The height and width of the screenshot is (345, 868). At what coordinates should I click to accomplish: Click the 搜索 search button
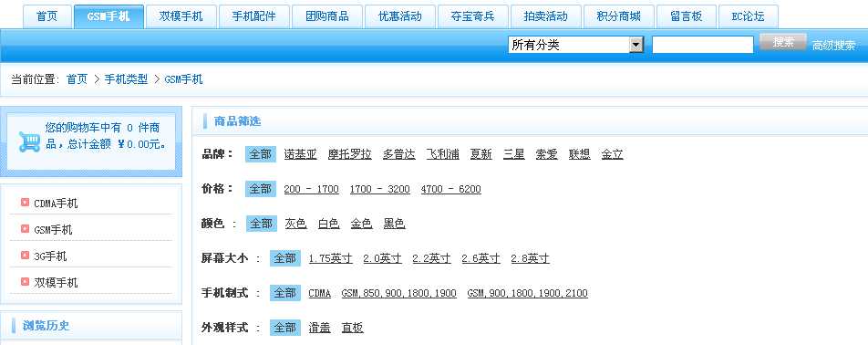782,42
